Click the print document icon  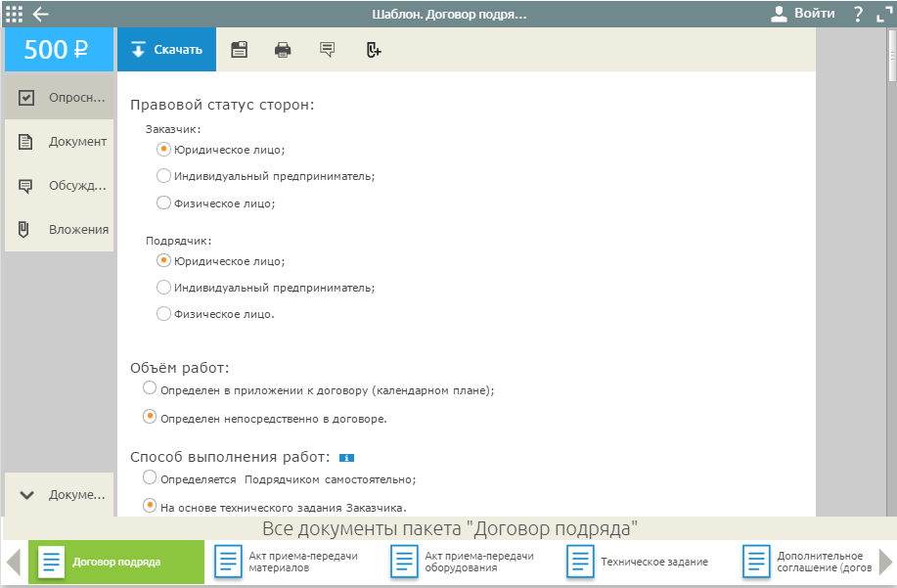click(283, 49)
